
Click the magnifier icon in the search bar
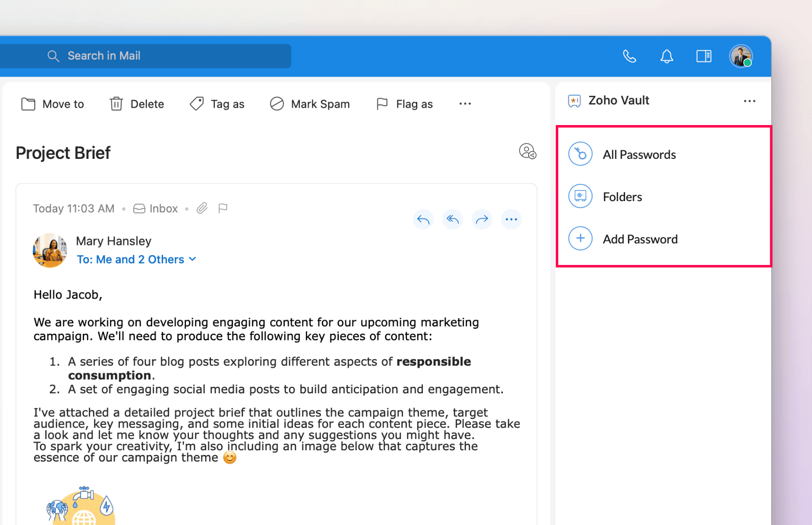(x=54, y=56)
